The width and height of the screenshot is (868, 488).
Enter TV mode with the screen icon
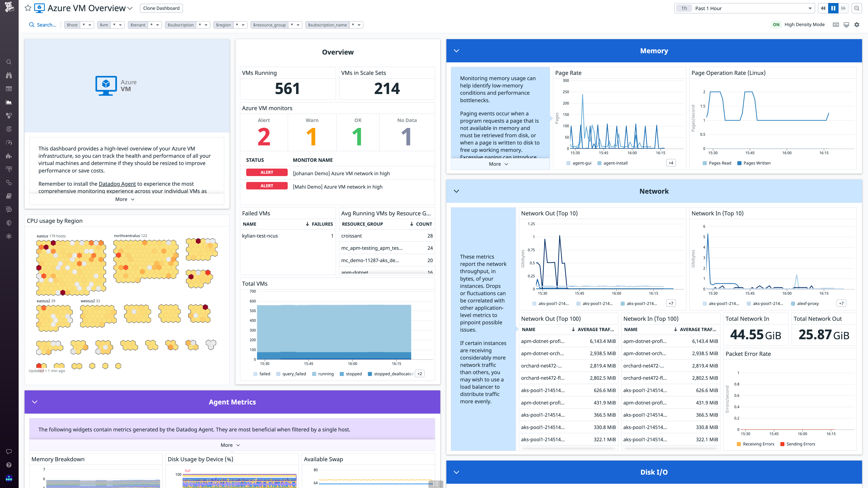[x=846, y=25]
